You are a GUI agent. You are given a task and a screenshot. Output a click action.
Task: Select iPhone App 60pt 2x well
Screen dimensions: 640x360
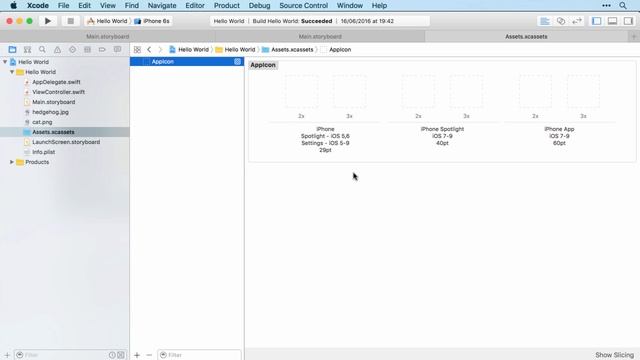tap(536, 91)
